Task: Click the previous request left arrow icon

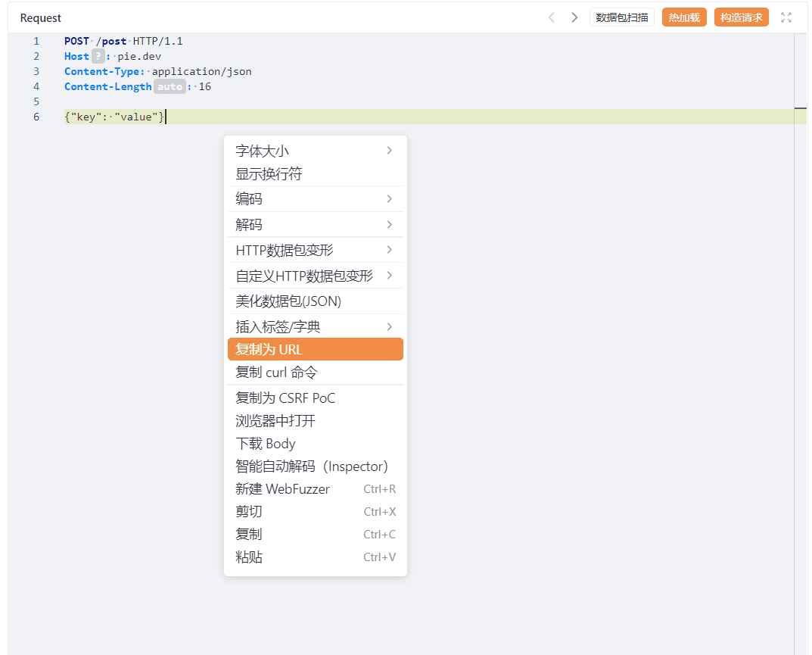Action: coord(552,17)
